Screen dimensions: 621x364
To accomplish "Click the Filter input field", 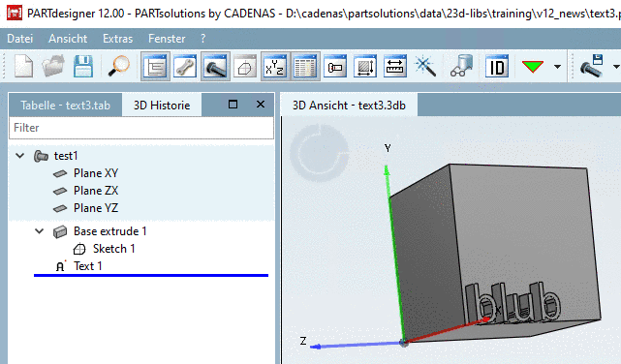I will 141,128.
